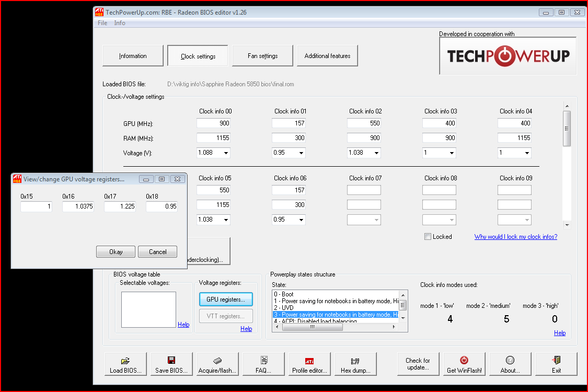Expand Clock info 09 voltage dropdown
Viewport: 588px width, 392px height.
(x=527, y=220)
